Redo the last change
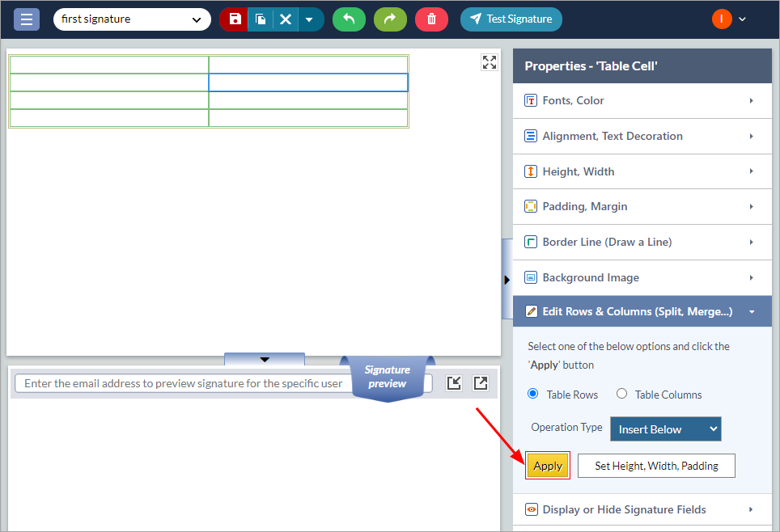This screenshot has height=532, width=780. (390, 19)
